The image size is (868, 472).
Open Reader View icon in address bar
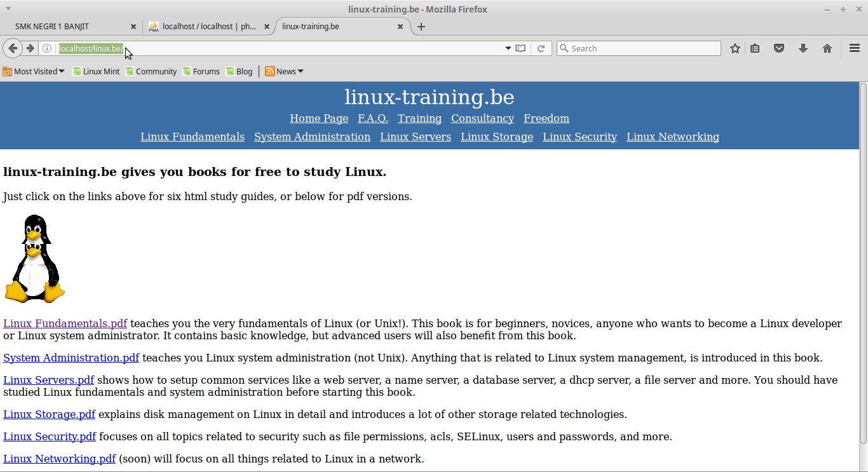(x=520, y=48)
